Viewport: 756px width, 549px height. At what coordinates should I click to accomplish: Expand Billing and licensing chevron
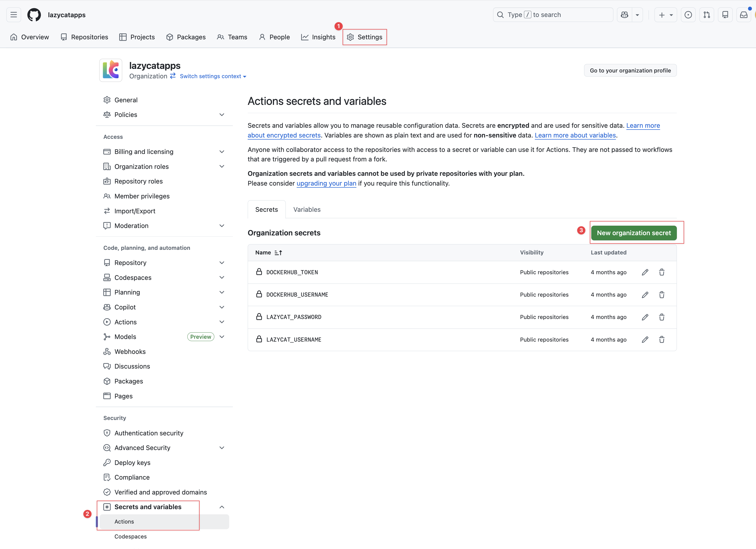click(222, 152)
